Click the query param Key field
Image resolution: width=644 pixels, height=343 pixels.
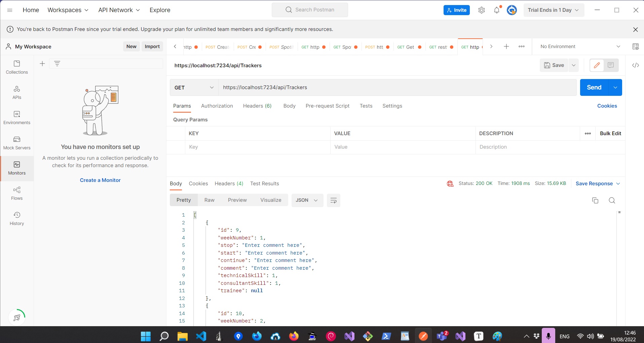258,147
